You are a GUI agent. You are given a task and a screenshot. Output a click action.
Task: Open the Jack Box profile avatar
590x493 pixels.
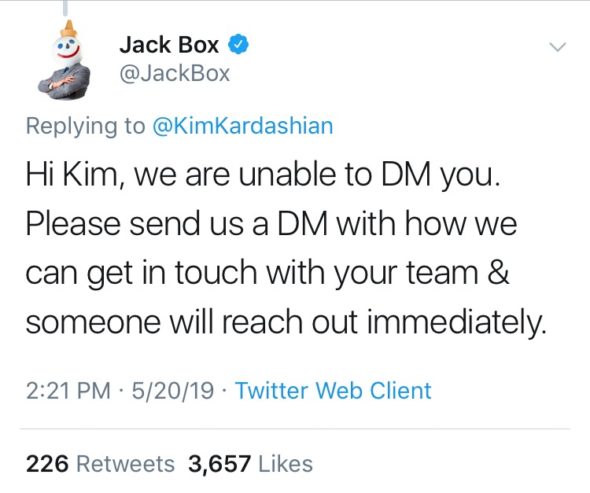tap(65, 59)
